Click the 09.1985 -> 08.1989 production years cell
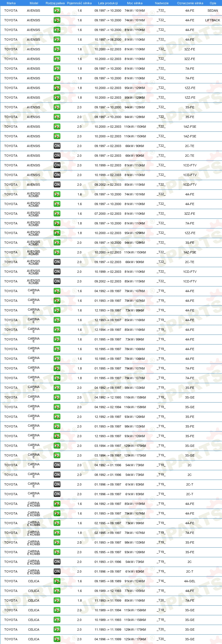The width and height of the screenshot is (222, 644). pyautogui.click(x=108, y=581)
